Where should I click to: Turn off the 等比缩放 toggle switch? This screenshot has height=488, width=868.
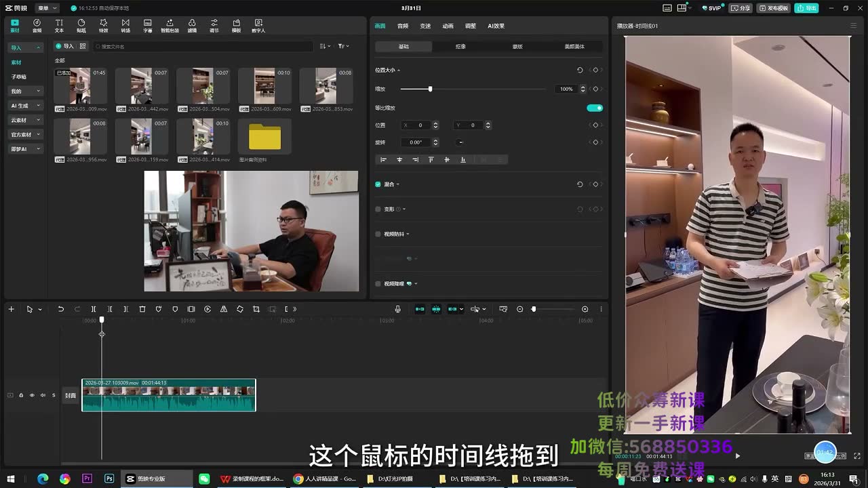pyautogui.click(x=595, y=108)
